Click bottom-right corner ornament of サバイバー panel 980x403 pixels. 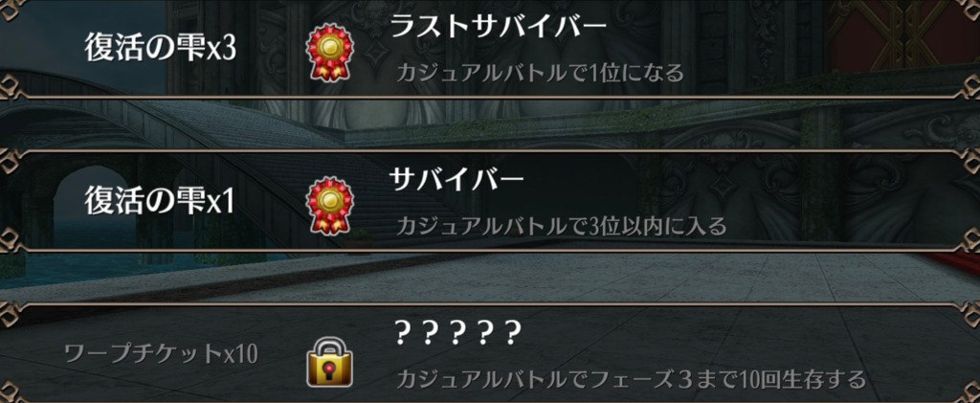(x=967, y=240)
